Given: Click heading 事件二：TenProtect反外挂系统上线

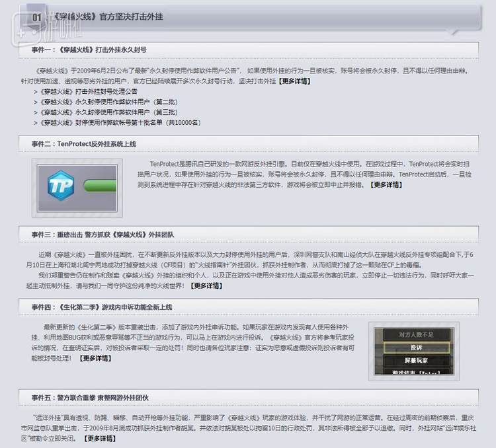Looking at the screenshot, I should coord(84,144).
